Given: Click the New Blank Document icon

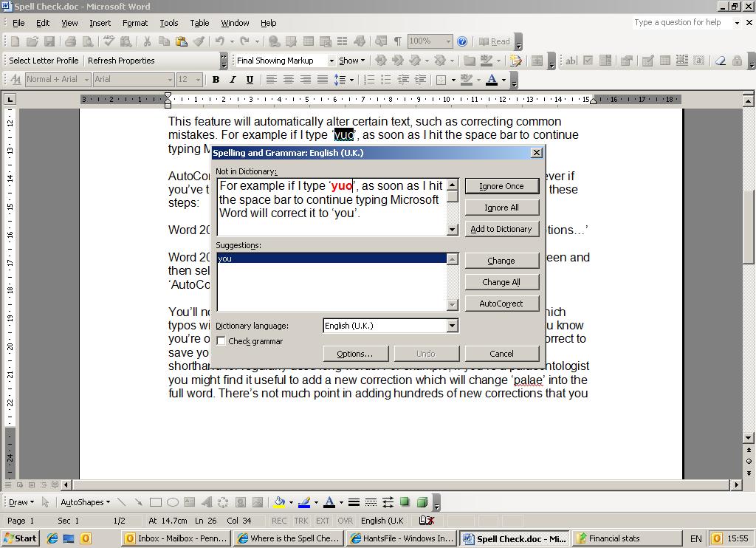Looking at the screenshot, I should 15,41.
